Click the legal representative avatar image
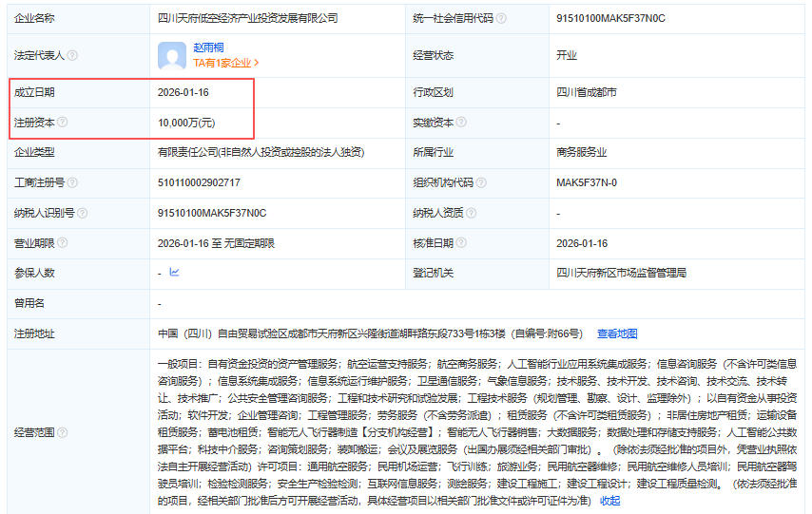Screen dimensions: 812x514 coord(172,55)
